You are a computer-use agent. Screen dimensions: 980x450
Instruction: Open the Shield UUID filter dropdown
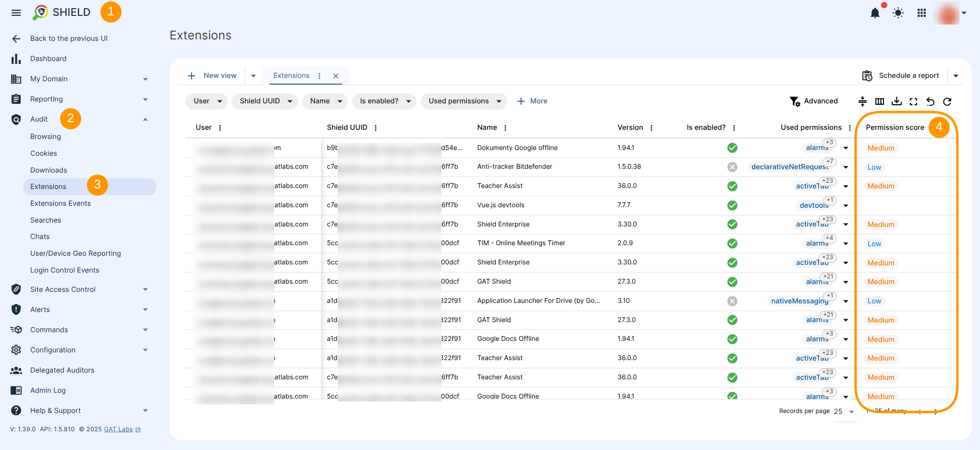click(265, 101)
